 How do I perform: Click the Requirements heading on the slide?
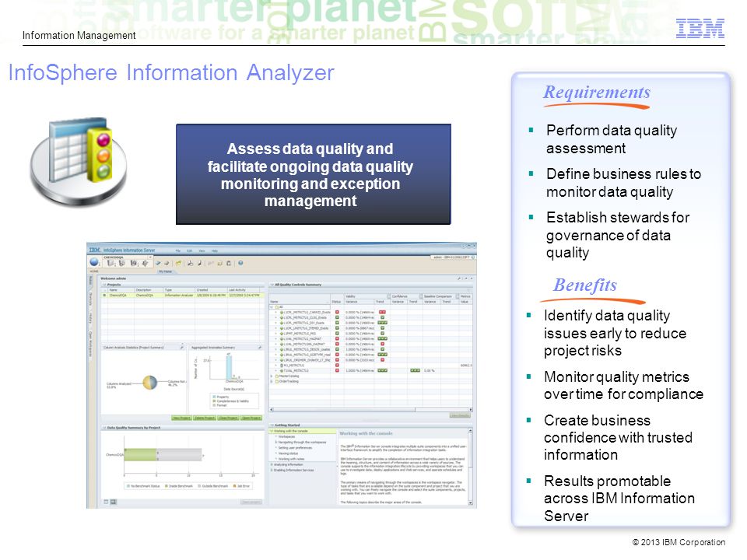[x=597, y=92]
